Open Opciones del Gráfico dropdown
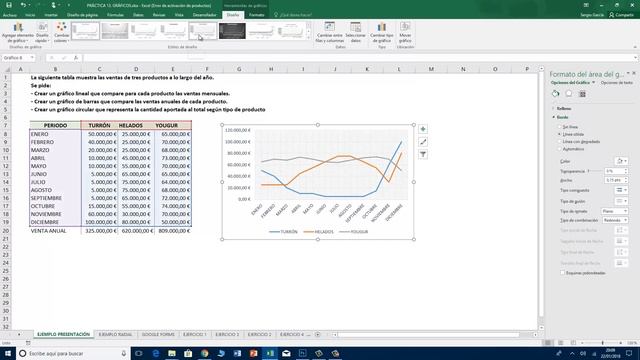The width and height of the screenshot is (640, 360). click(573, 82)
